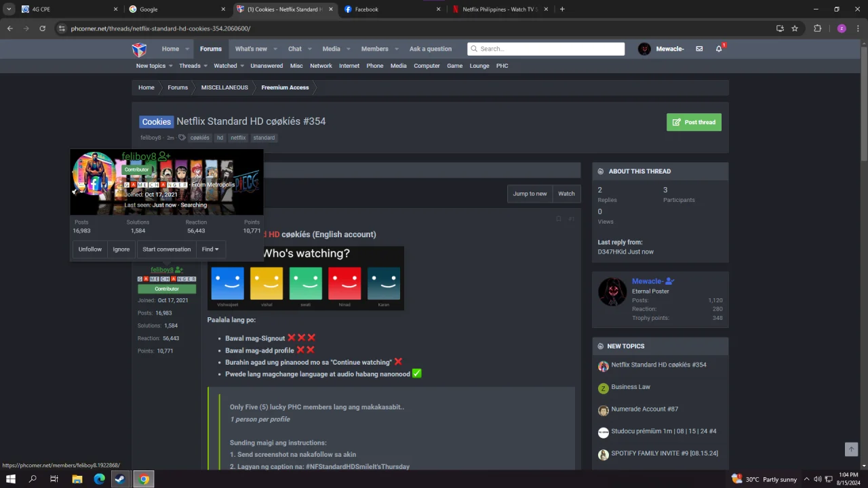
Task: Click Start conversation button
Action: pos(166,249)
